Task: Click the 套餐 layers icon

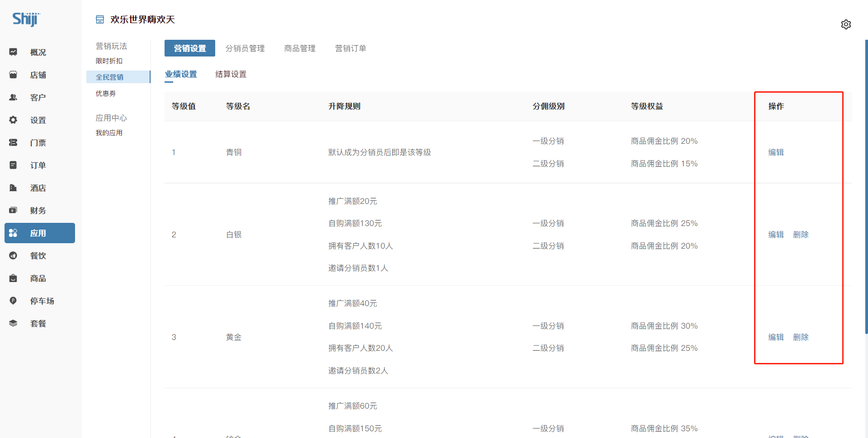Action: [13, 323]
